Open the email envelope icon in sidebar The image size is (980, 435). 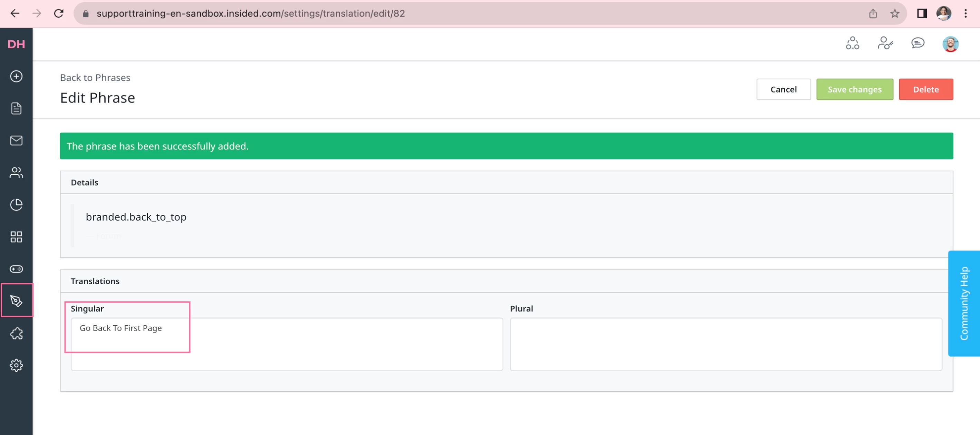click(16, 141)
